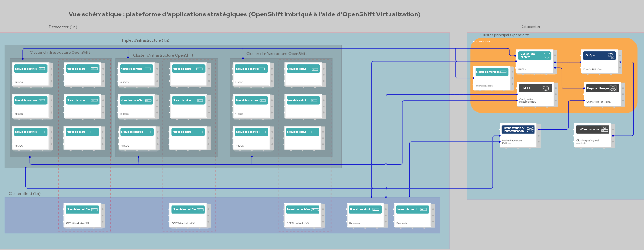644x250 pixels.
Task: Click the 'Quay or Red Hat registry' text
Action: [x=599, y=102]
